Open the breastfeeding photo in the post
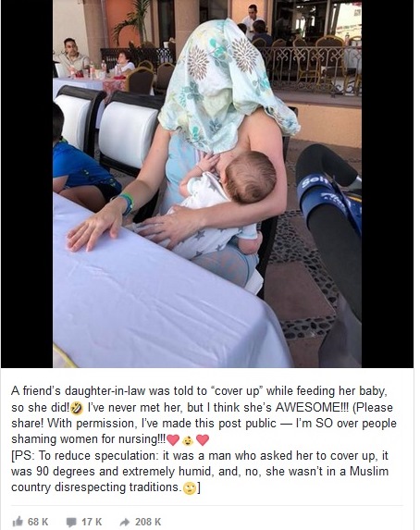This screenshot has height=530, width=420. 207,183
